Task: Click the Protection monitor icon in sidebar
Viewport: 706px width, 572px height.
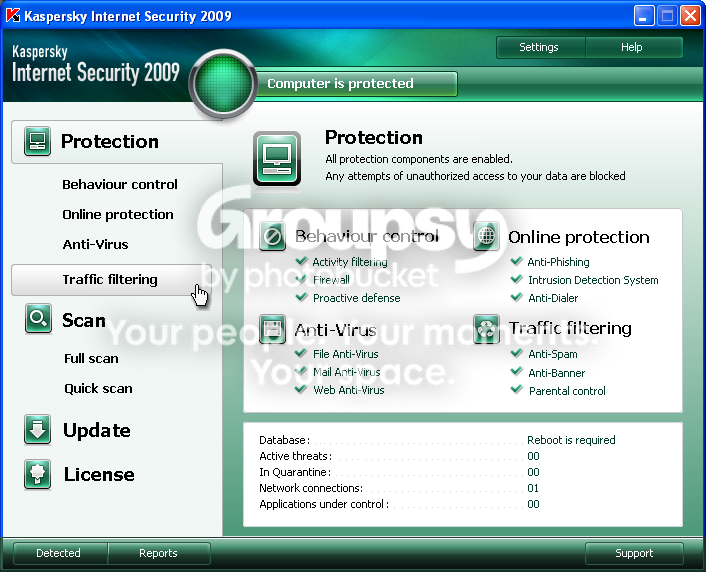Action: [x=37, y=141]
